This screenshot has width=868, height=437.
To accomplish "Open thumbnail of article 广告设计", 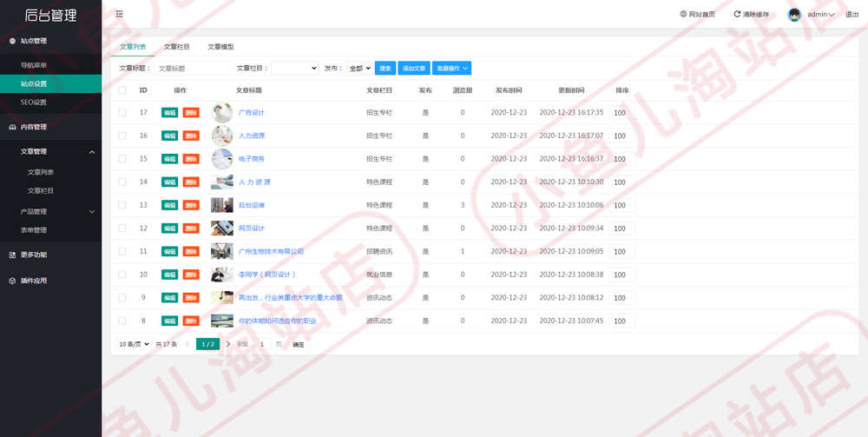I will [222, 112].
